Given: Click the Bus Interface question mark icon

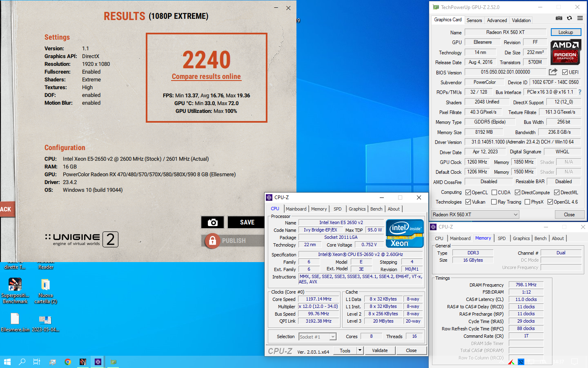Looking at the screenshot, I should [x=580, y=92].
